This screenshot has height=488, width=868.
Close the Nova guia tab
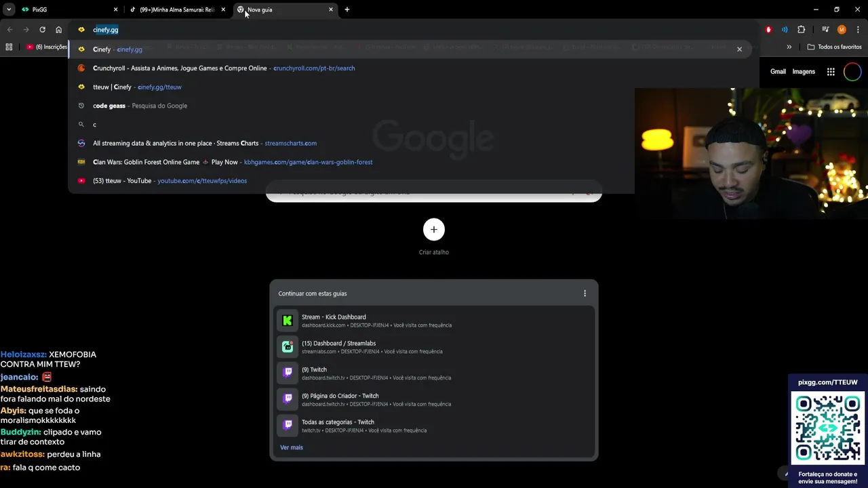point(331,9)
